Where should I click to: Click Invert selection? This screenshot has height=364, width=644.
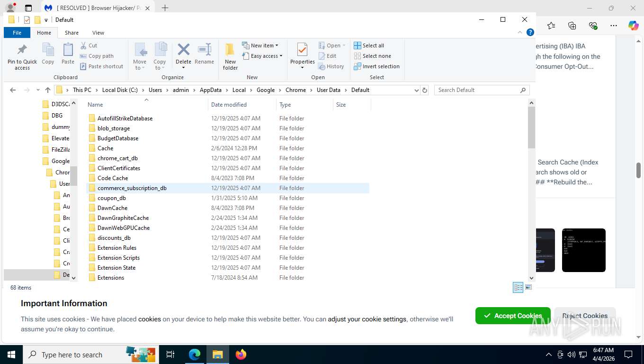pos(376,66)
